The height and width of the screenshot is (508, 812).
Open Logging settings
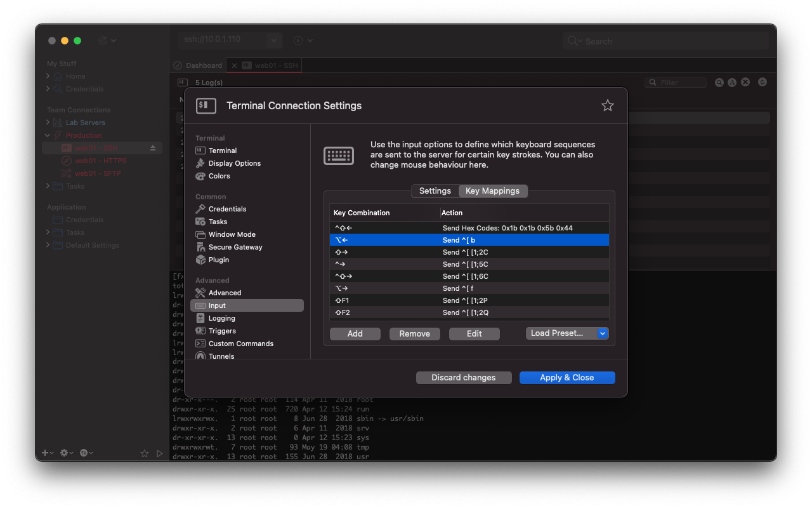pyautogui.click(x=221, y=317)
